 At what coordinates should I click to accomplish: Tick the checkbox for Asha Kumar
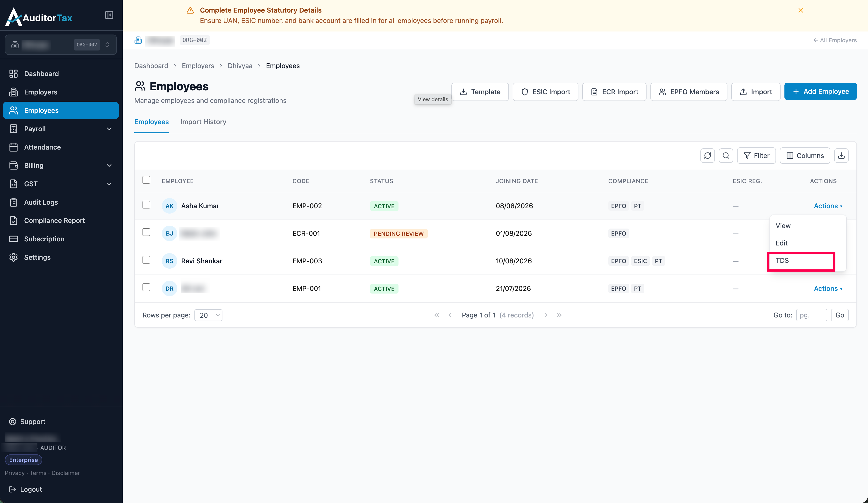[146, 205]
